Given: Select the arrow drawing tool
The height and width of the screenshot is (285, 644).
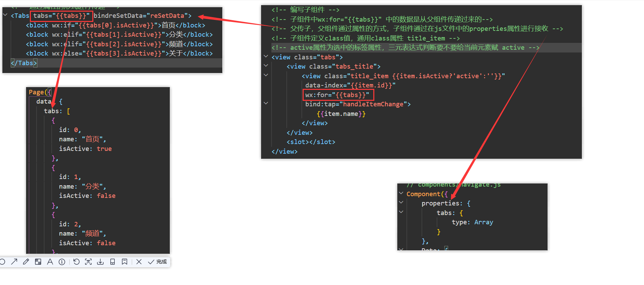Looking at the screenshot, I should pos(14,262).
